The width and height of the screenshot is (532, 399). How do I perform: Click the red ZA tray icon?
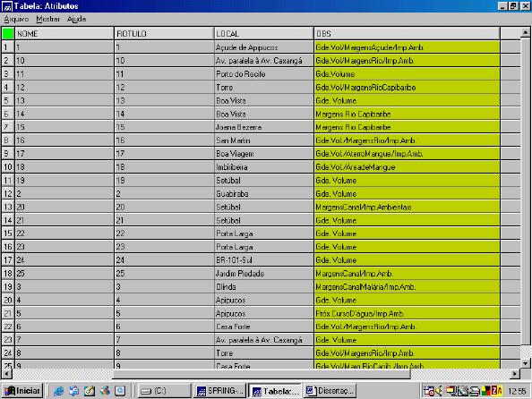tap(497, 391)
